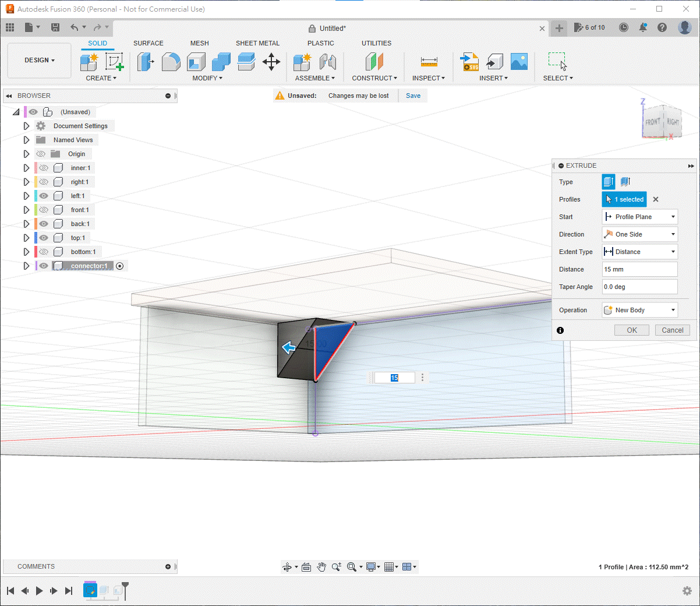Open the Measure tool under Inspect
This screenshot has height=606, width=700.
(429, 61)
